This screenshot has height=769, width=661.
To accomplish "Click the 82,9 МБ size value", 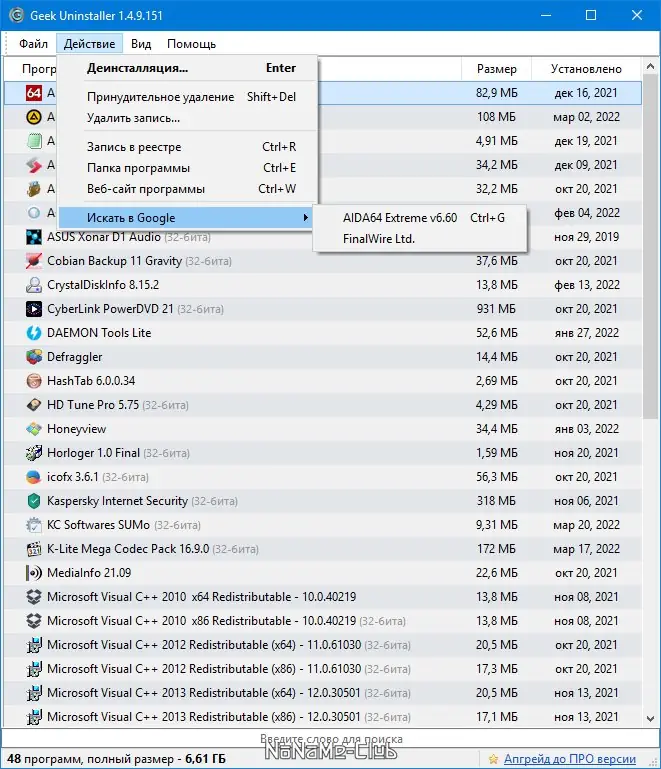I will click(x=496, y=93).
